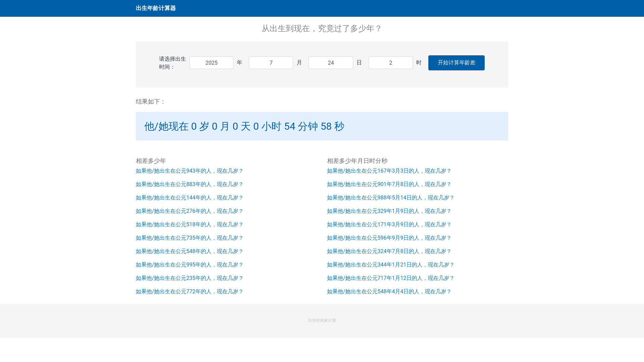The width and height of the screenshot is (644, 362).
Task: Click the 开始计算年龄差 button
Action: (457, 63)
